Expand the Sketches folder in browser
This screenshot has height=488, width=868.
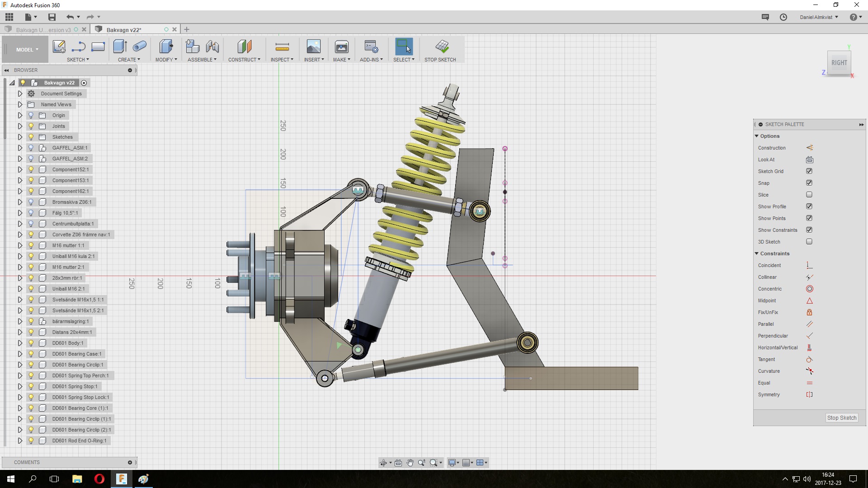(x=20, y=137)
